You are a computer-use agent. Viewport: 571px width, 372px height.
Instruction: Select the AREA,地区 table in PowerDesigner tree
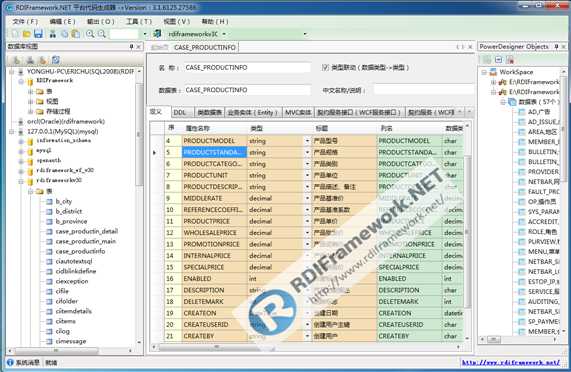542,132
